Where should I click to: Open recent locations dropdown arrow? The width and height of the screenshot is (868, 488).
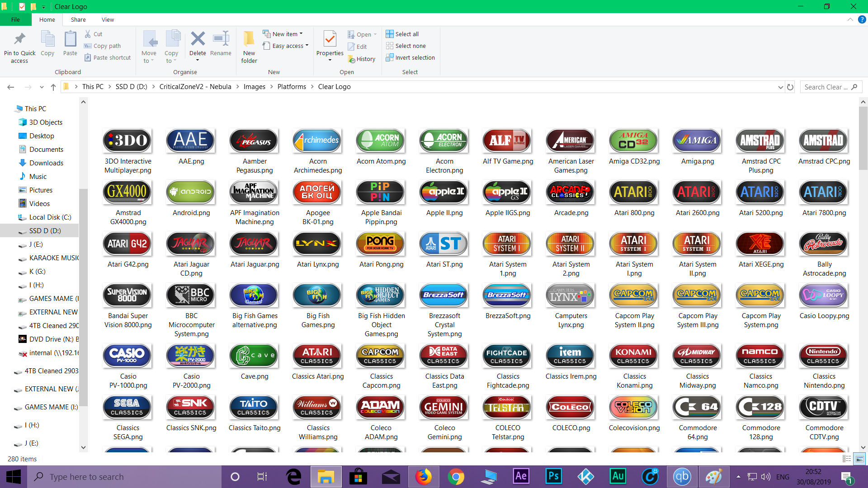pos(42,87)
